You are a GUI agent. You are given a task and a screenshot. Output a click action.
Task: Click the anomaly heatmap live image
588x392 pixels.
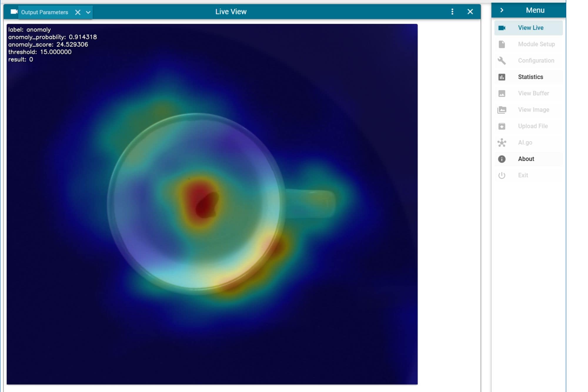[x=212, y=204]
